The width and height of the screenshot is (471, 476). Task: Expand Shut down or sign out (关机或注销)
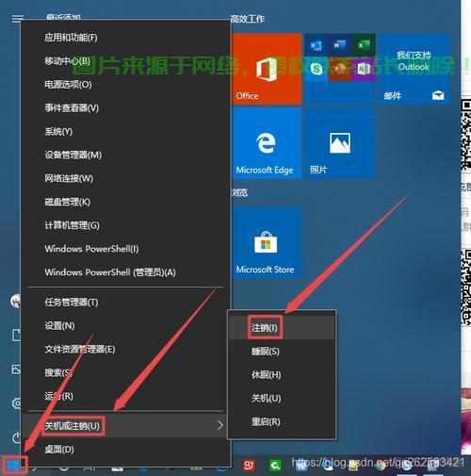pos(125,426)
